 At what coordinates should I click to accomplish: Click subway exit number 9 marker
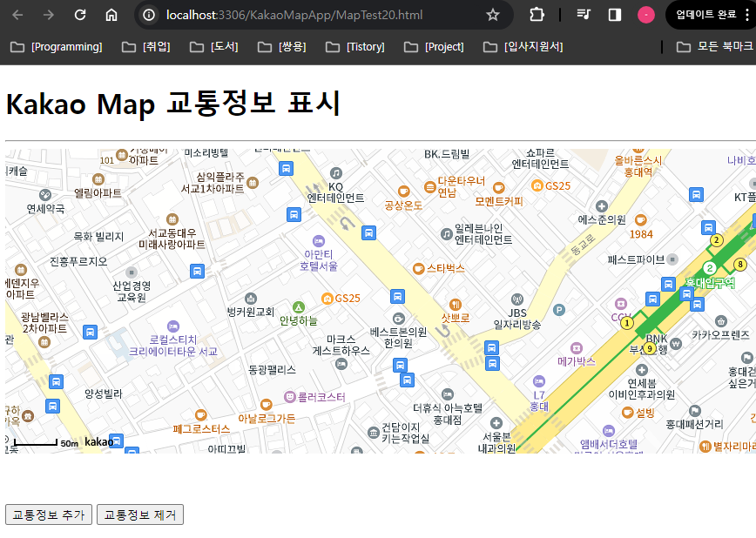click(x=650, y=348)
